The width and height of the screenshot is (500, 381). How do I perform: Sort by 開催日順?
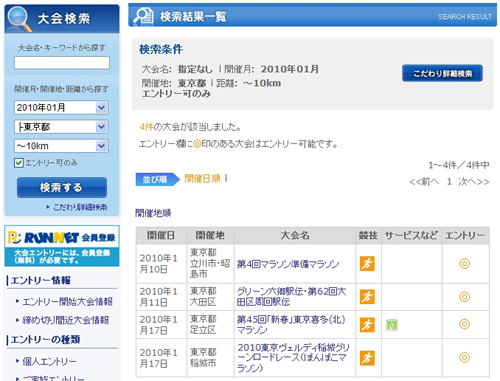pyautogui.click(x=202, y=179)
